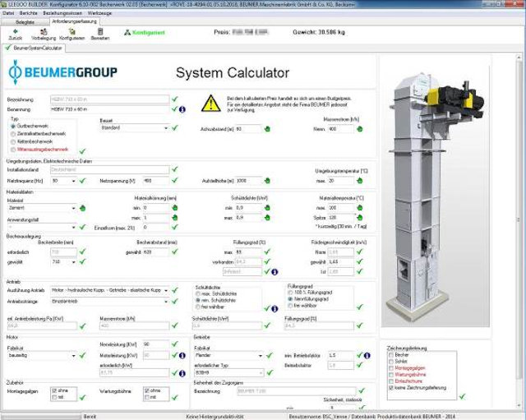Image resolution: width=526 pixels, height=420 pixels.
Task: Select 100% Füllungsgrad radio option
Action: tap(290, 293)
